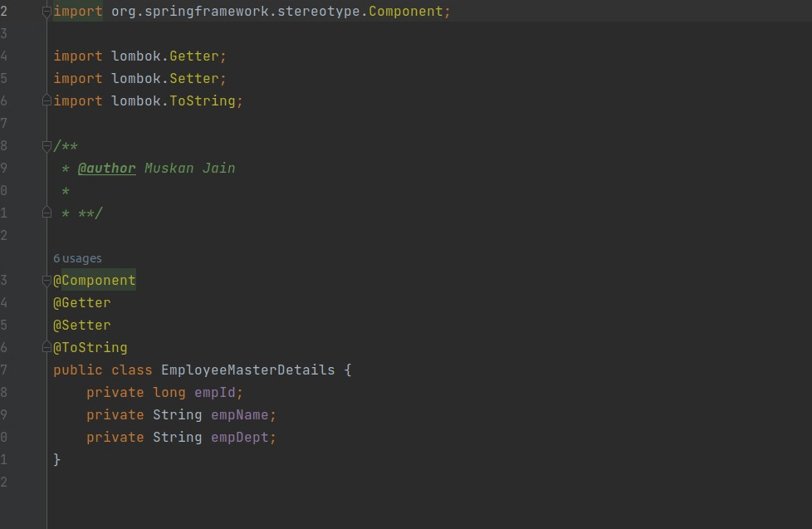Collapse the import statements fold region
The height and width of the screenshot is (529, 812).
46,12
